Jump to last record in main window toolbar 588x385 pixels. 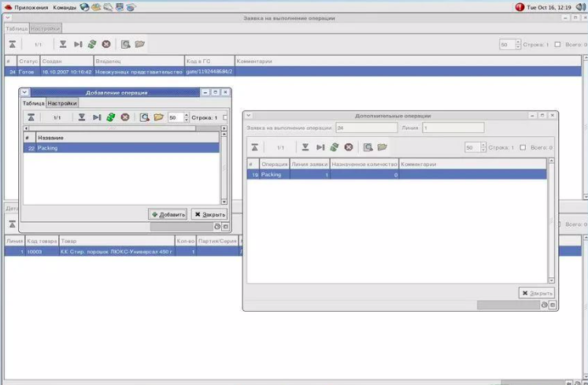[78, 44]
